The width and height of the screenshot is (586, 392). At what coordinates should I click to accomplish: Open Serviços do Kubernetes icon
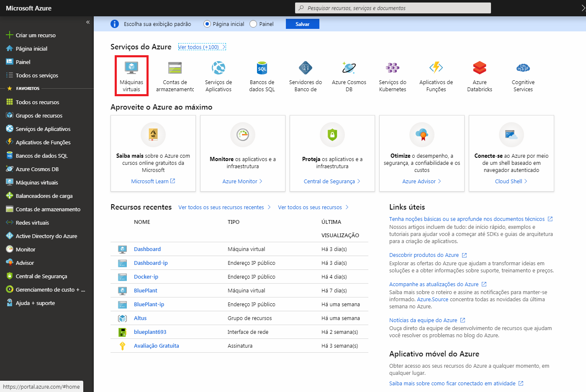click(393, 67)
